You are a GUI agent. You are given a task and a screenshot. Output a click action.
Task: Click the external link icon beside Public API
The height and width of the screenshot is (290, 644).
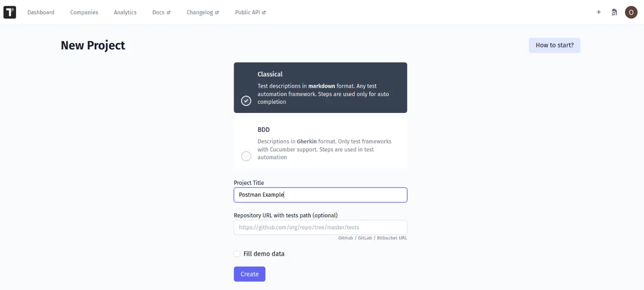264,12
